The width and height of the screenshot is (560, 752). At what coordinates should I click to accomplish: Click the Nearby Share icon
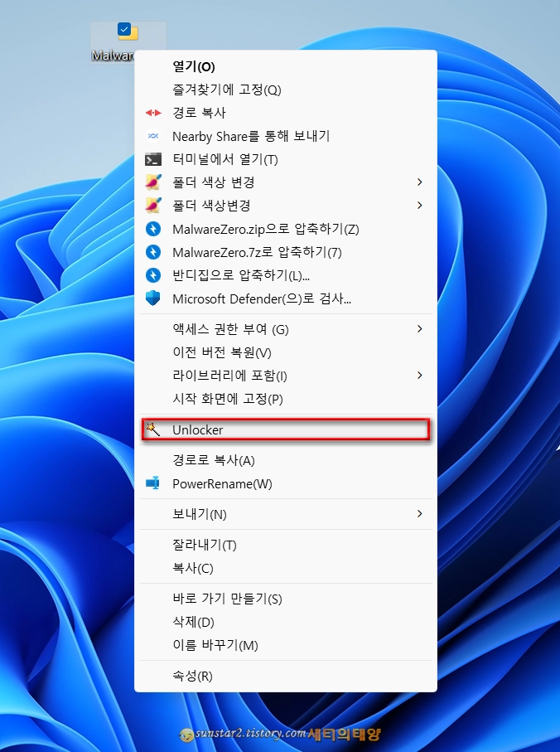pyautogui.click(x=153, y=136)
